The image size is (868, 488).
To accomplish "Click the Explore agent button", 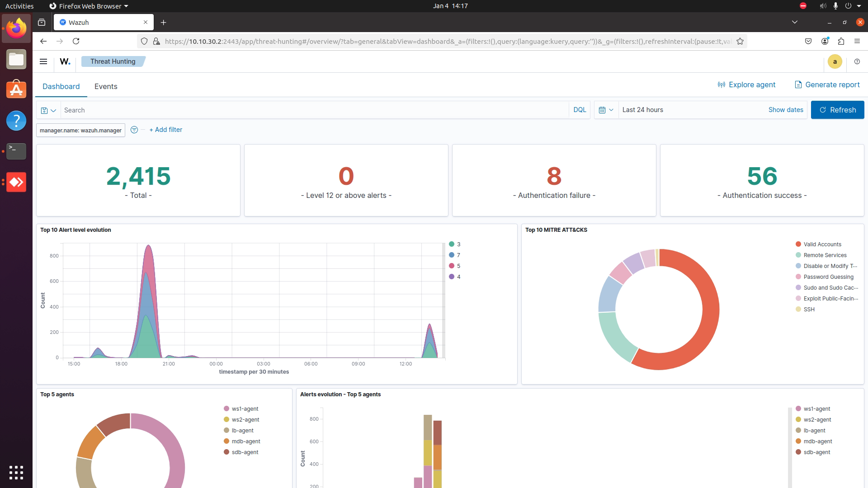I will (x=746, y=84).
